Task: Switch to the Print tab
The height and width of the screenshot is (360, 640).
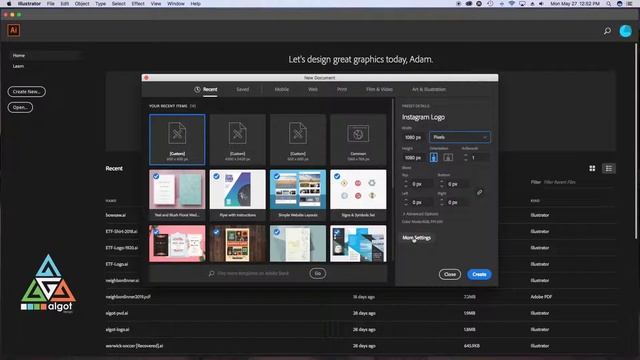Action: click(342, 89)
